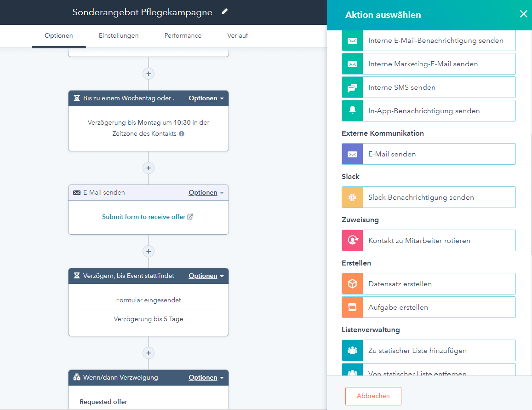Click the info icon beside Zeitzone des Kontakts
Viewport: 532px width, 410px height.
click(182, 134)
